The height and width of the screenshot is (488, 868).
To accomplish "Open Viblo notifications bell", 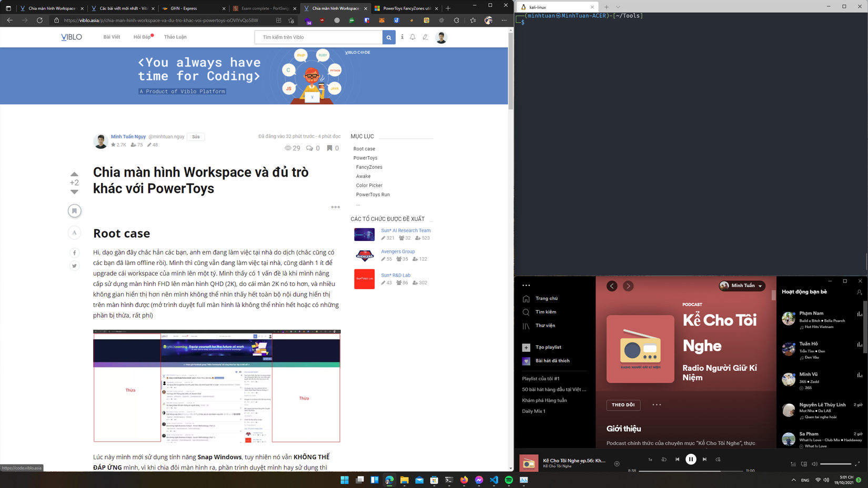I will pos(413,37).
